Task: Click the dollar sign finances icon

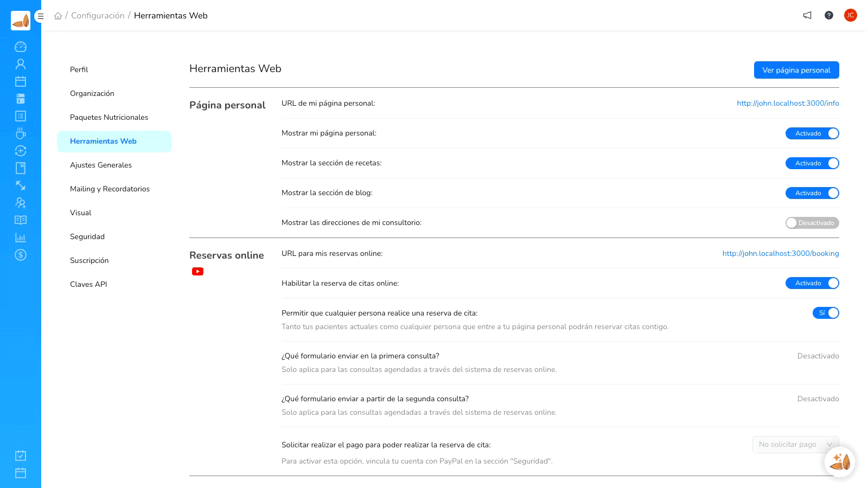Action: click(x=21, y=255)
